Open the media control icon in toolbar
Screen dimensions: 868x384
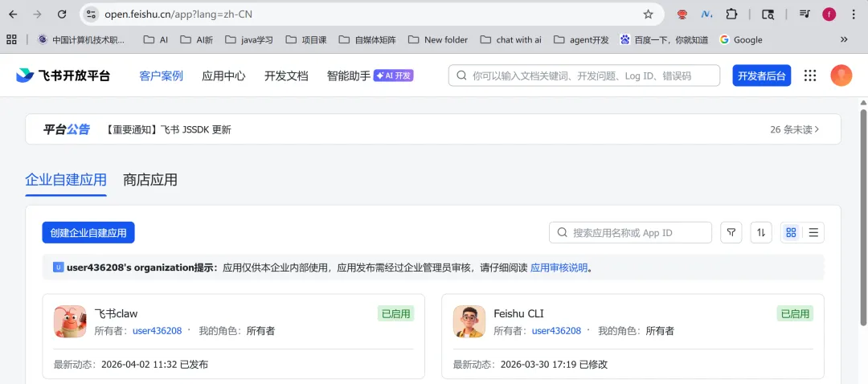[805, 14]
